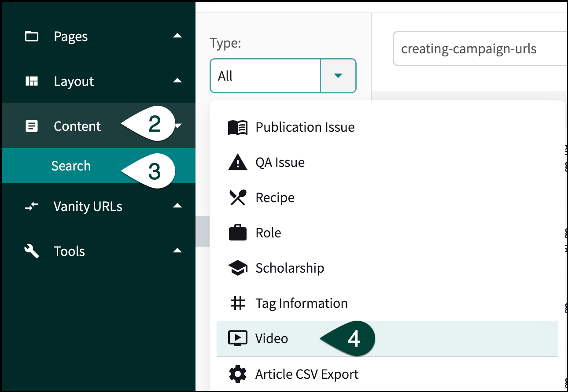Expand the Pages section arrow
Screen dimensions: 568x392
(x=177, y=36)
